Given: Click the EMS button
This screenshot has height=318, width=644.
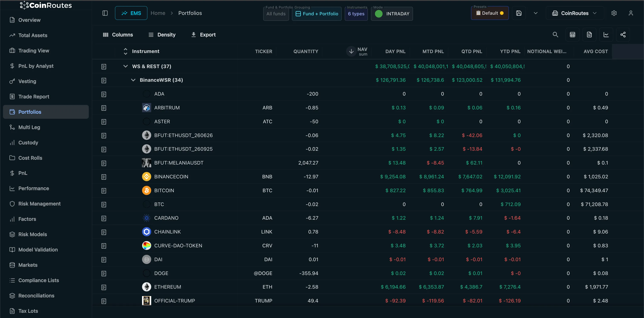Looking at the screenshot, I should point(131,13).
